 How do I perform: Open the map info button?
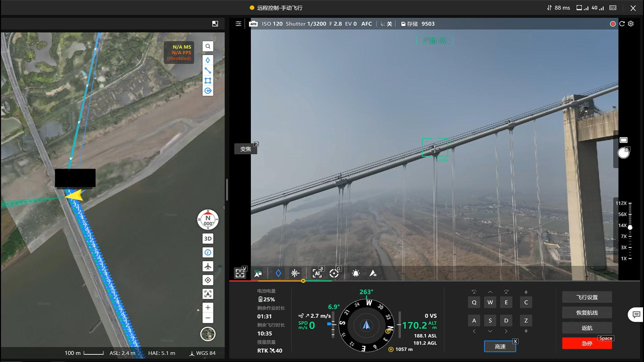pyautogui.click(x=208, y=252)
